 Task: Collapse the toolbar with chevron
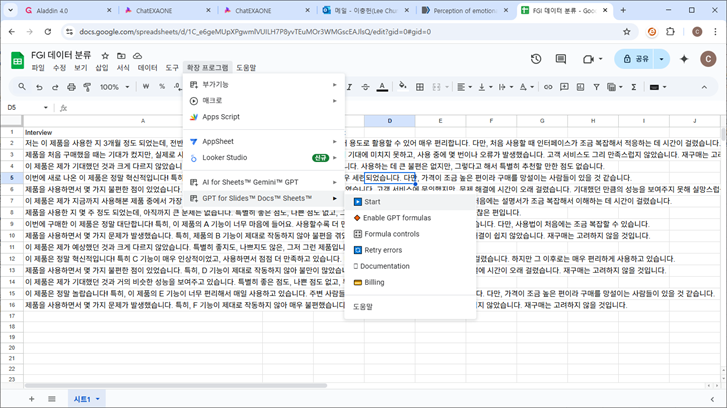[x=704, y=87]
